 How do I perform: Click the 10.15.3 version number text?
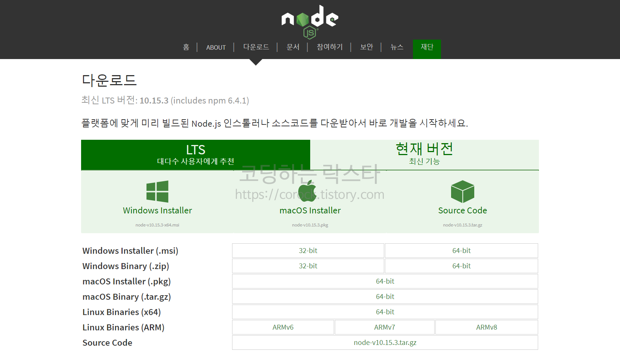click(154, 101)
